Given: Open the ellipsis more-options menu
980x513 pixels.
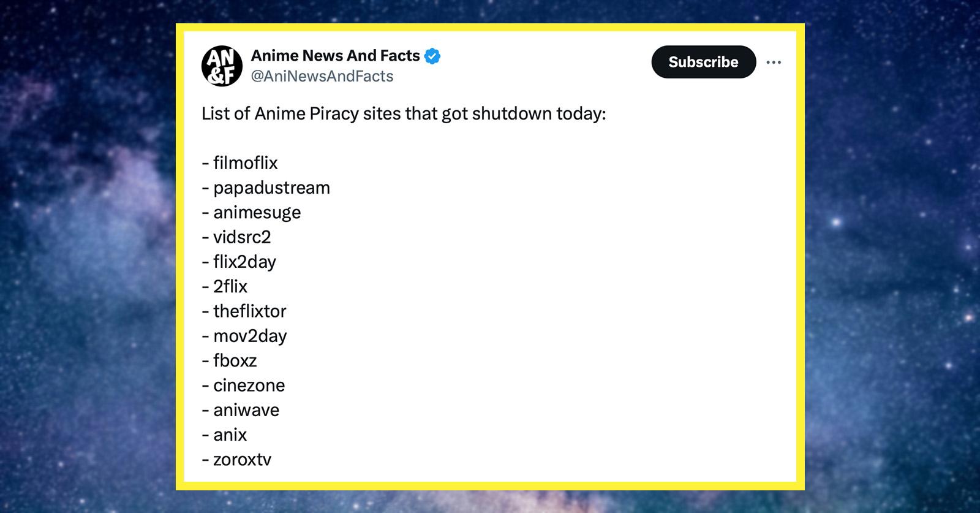Looking at the screenshot, I should [x=774, y=62].
